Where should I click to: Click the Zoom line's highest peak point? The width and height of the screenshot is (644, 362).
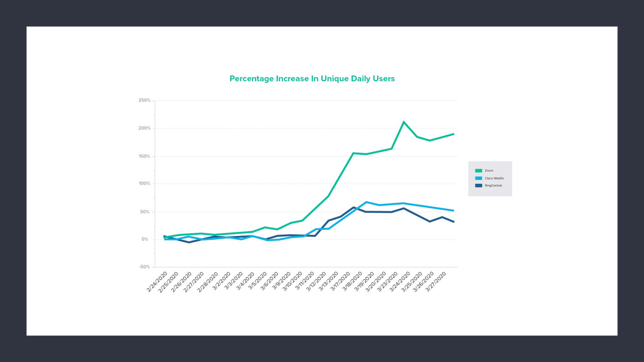404,122
